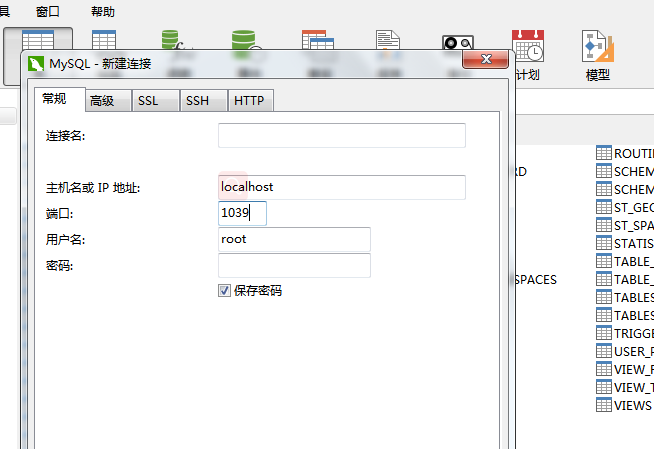Click the table icon beside ROUTI

604,153
